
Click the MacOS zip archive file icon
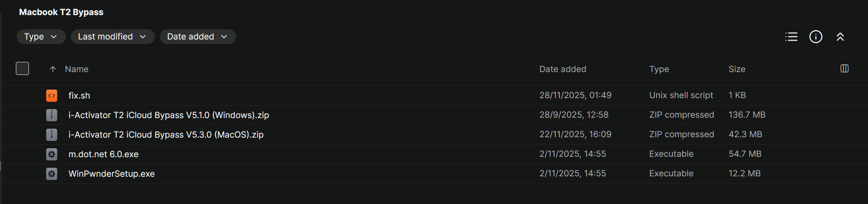pos(52,134)
